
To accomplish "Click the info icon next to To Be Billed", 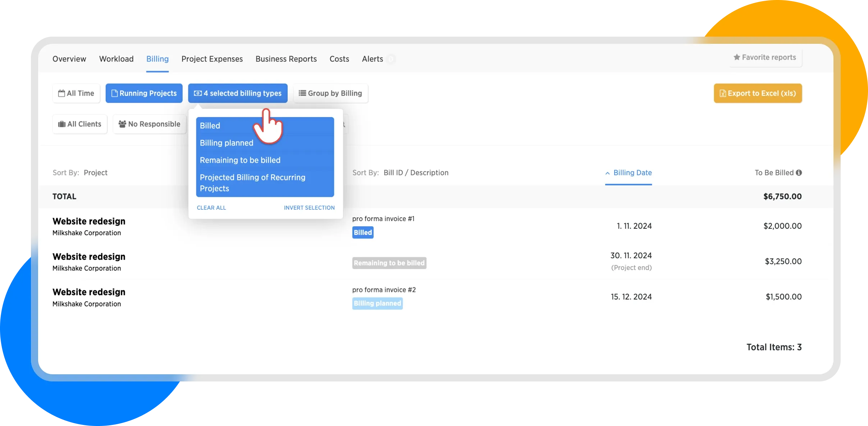I will [799, 173].
